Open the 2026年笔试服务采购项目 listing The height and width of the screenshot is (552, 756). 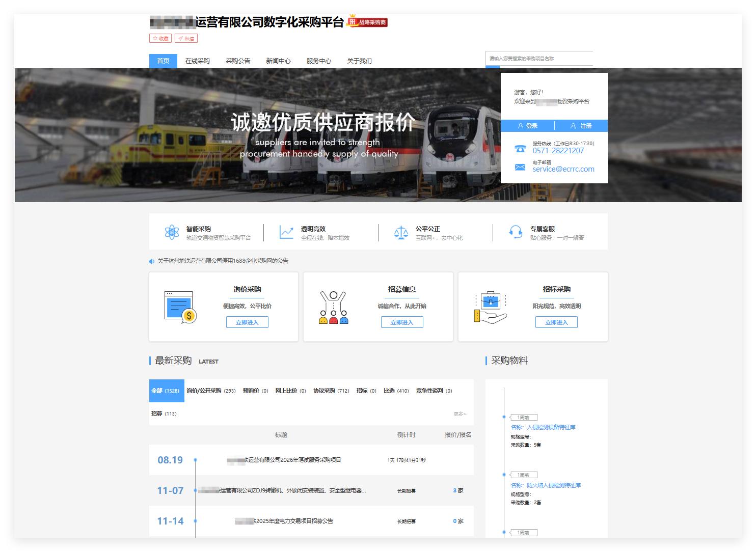tap(284, 460)
